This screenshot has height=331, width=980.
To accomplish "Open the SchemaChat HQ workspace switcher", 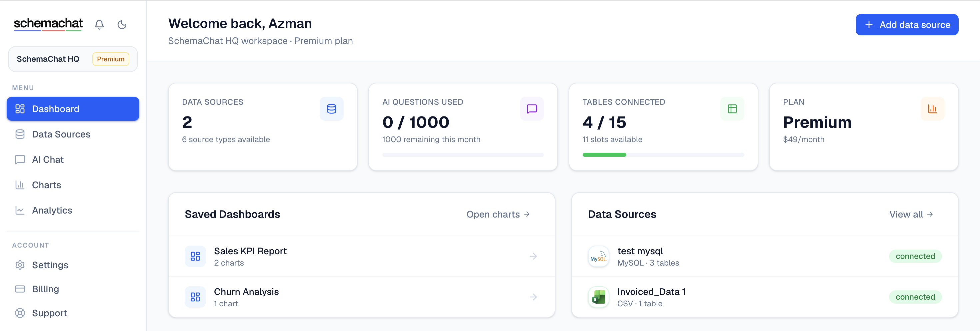I will [73, 59].
